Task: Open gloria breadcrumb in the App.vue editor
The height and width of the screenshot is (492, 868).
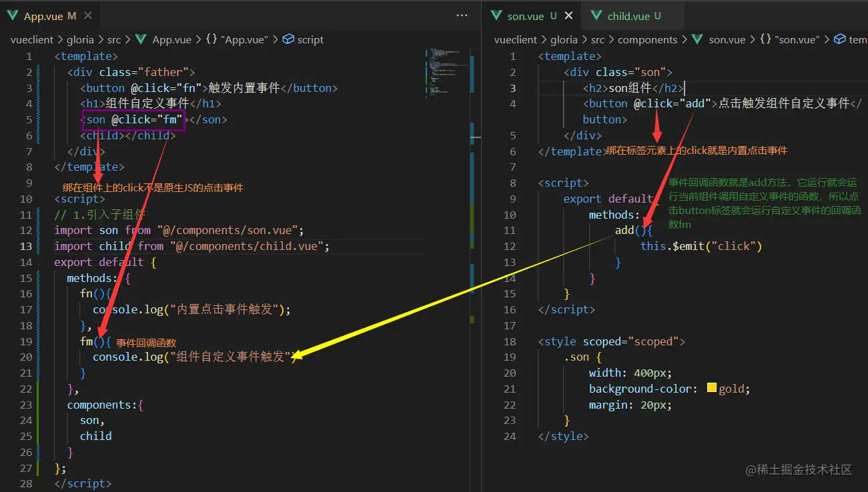Action: [x=80, y=40]
